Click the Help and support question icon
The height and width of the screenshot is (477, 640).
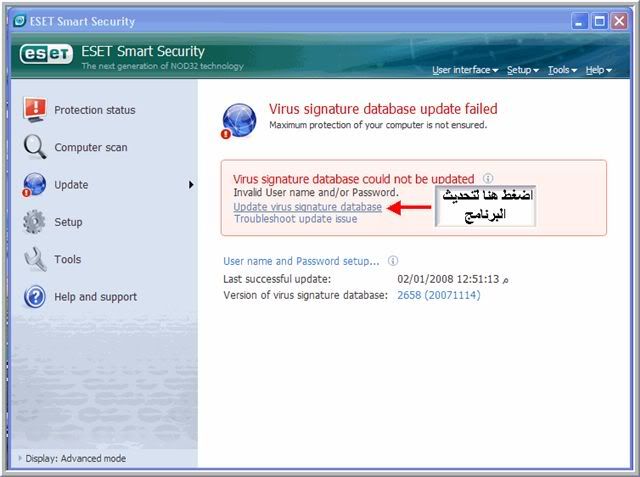click(35, 297)
